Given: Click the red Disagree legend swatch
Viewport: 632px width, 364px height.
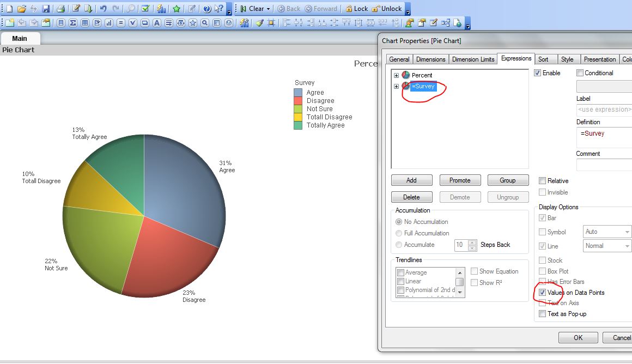Looking at the screenshot, I should [298, 101].
